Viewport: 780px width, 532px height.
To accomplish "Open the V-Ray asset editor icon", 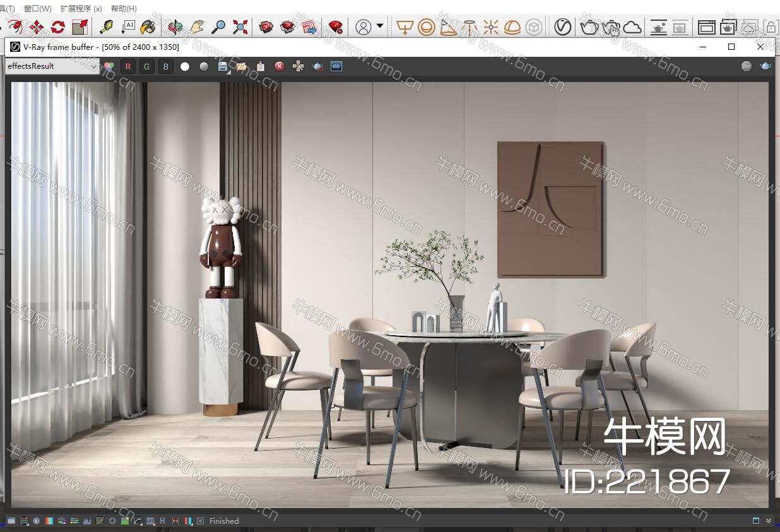I will pyautogui.click(x=562, y=27).
